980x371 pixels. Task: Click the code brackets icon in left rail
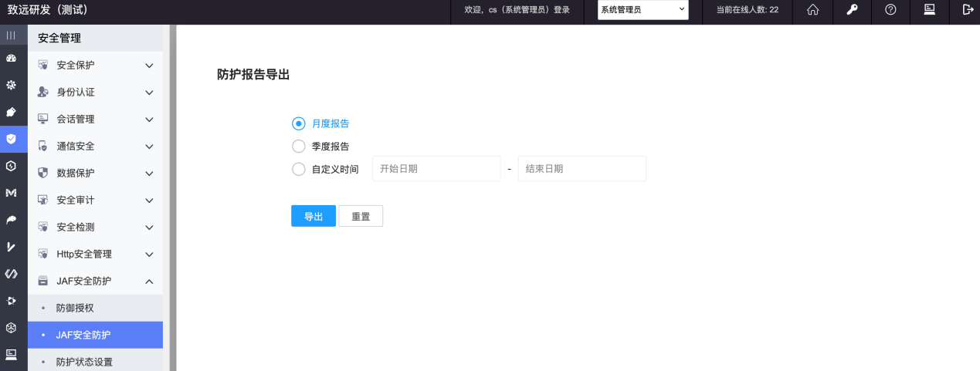click(11, 274)
